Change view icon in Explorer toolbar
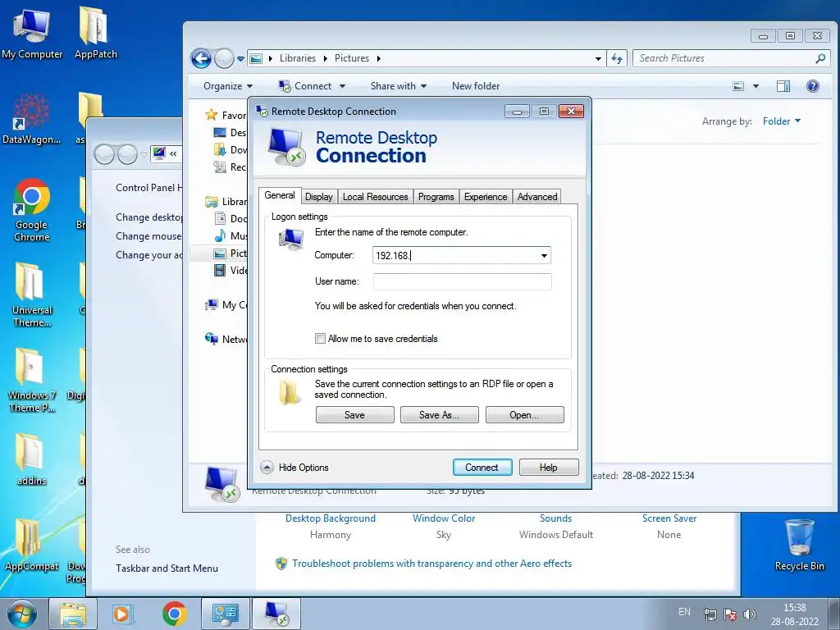The width and height of the screenshot is (840, 630). [x=738, y=86]
